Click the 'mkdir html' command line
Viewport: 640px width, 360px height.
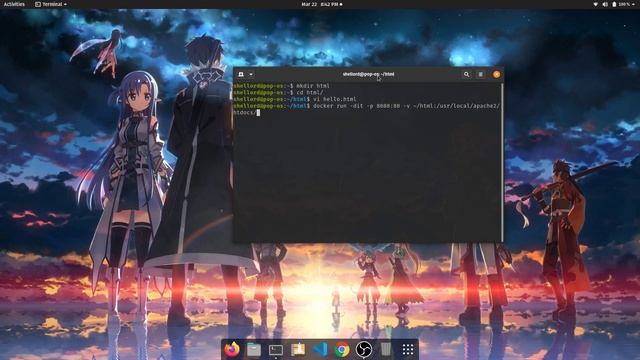pos(281,86)
